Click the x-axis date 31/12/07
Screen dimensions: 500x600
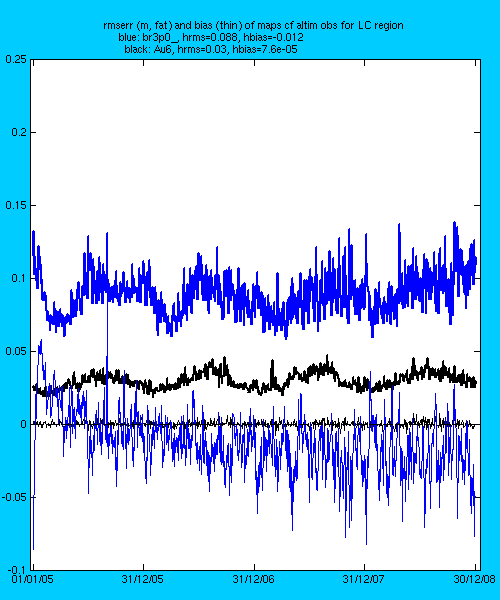363,579
